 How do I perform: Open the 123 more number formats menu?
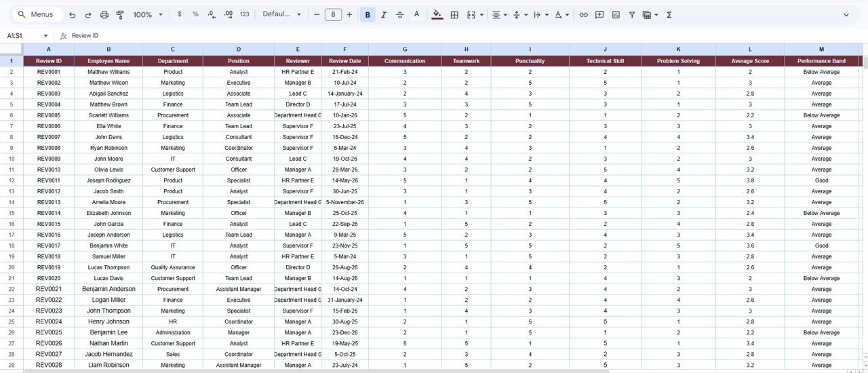pos(245,14)
